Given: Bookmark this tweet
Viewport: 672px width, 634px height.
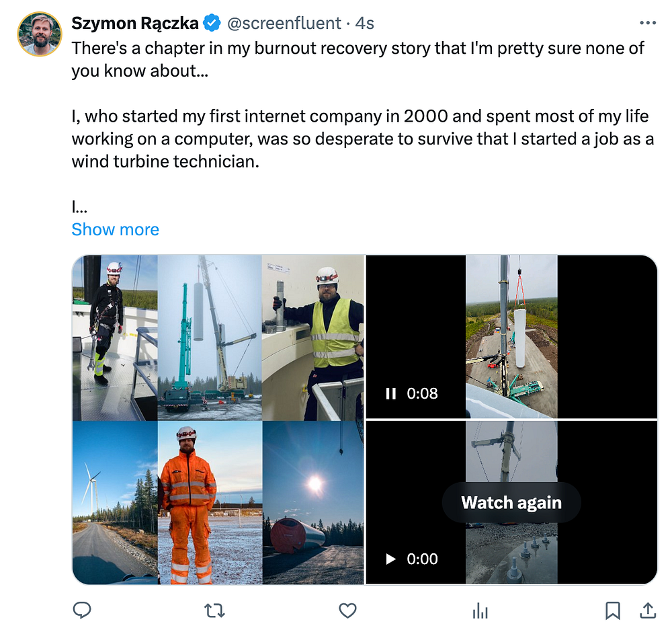Looking at the screenshot, I should click(x=612, y=610).
